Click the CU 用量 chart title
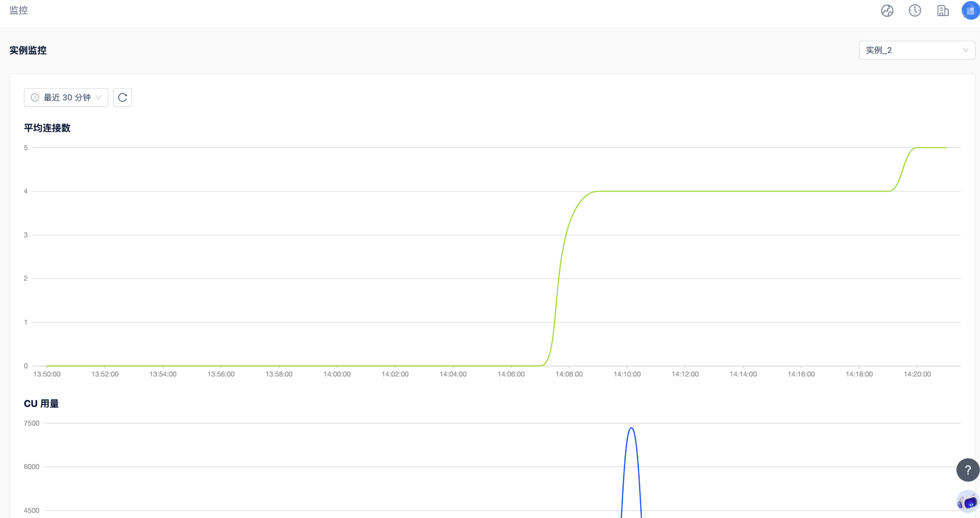Viewport: 980px width, 518px height. [x=41, y=404]
